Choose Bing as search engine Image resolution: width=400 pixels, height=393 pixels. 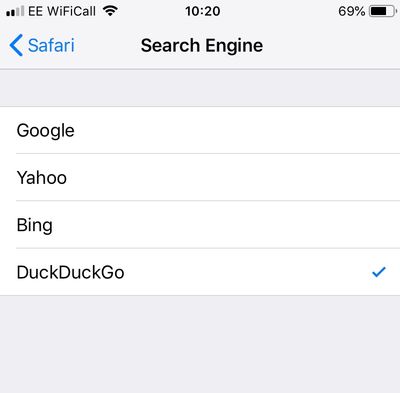(200, 225)
